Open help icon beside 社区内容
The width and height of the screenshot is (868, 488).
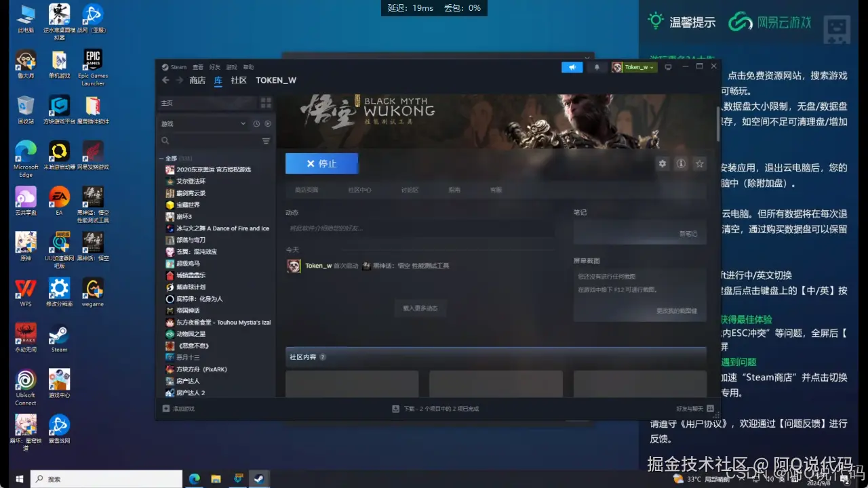(x=323, y=357)
